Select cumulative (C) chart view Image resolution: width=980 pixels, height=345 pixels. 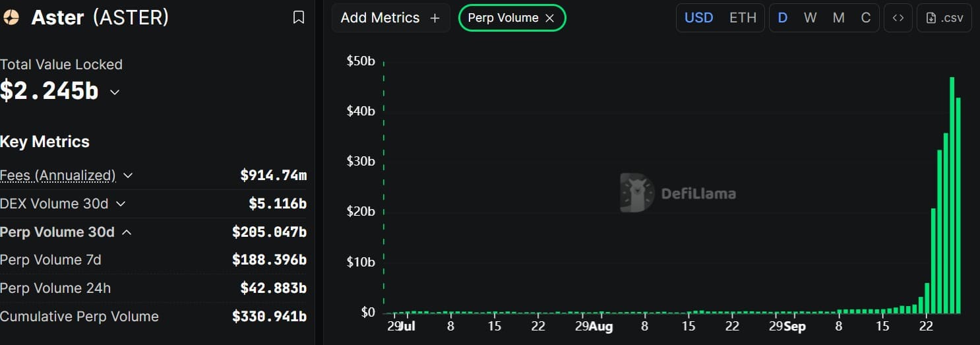[866, 18]
